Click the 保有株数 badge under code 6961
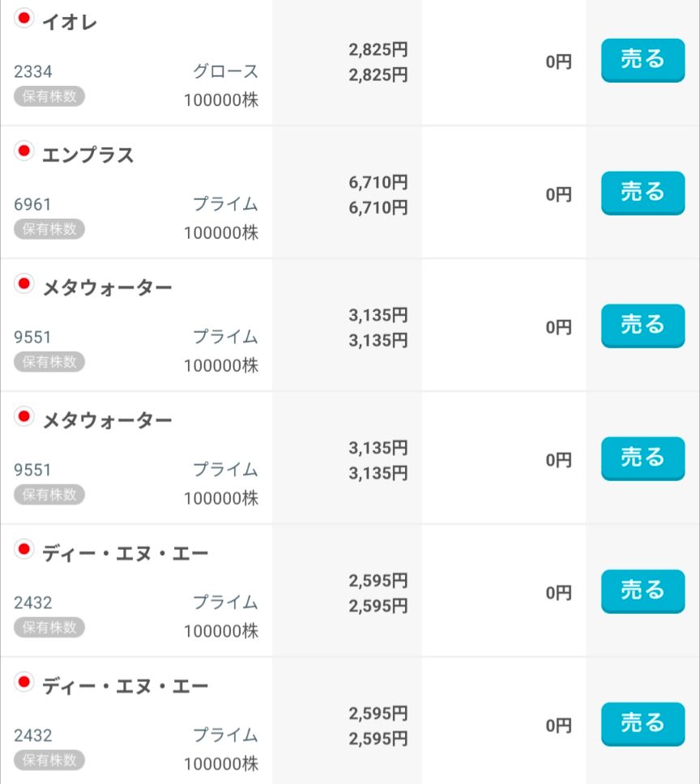 tap(49, 229)
